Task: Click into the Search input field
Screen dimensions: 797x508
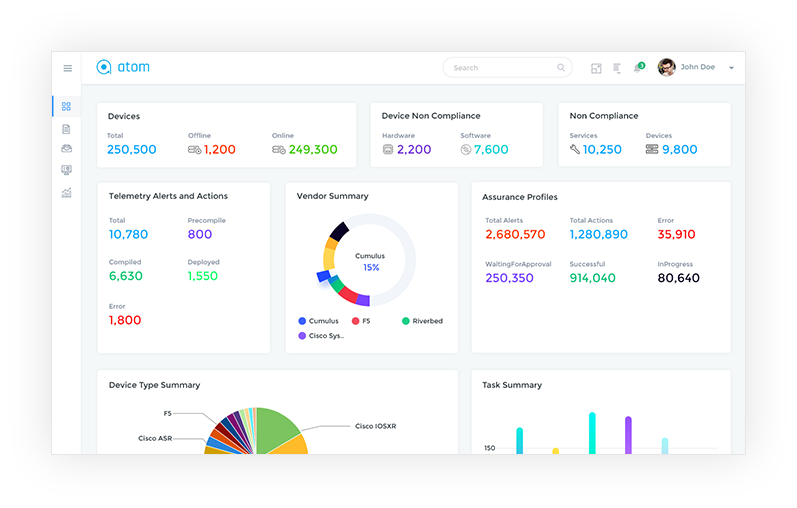Action: tap(507, 68)
